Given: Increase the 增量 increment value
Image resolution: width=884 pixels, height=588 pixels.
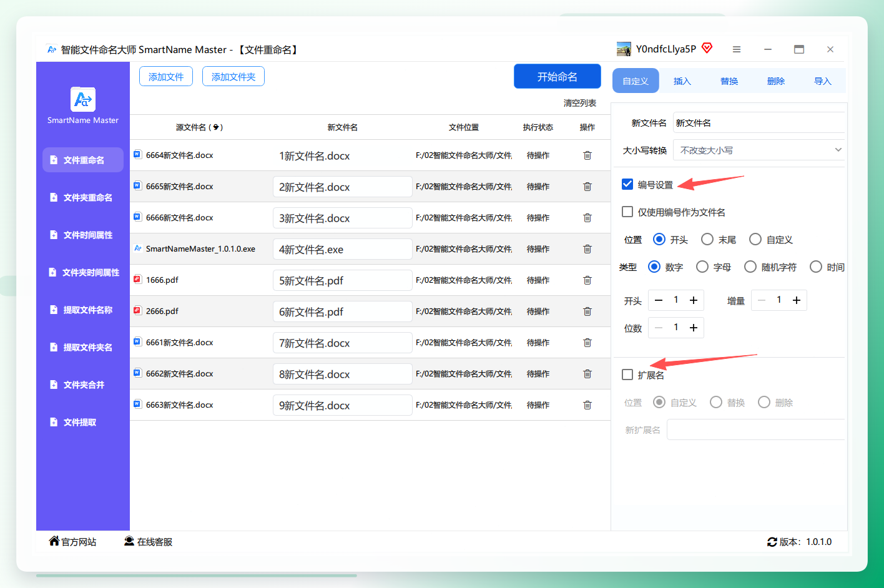Looking at the screenshot, I should point(797,300).
